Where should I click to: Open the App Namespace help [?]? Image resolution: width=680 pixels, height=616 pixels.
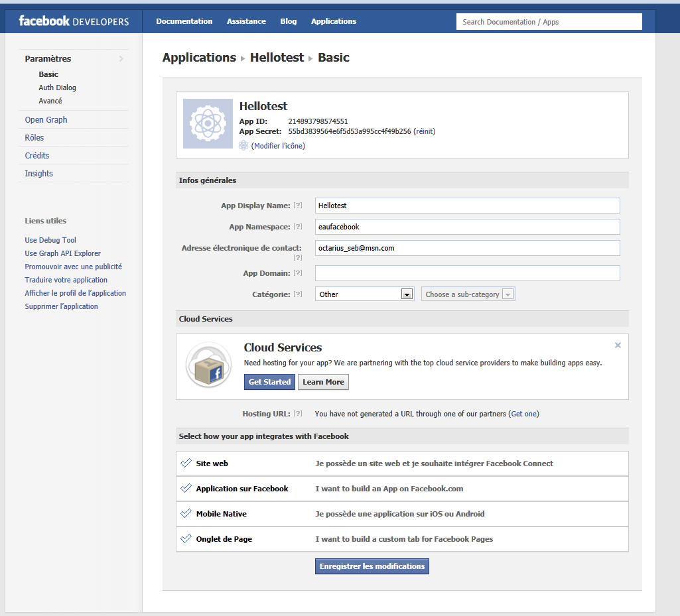297,226
